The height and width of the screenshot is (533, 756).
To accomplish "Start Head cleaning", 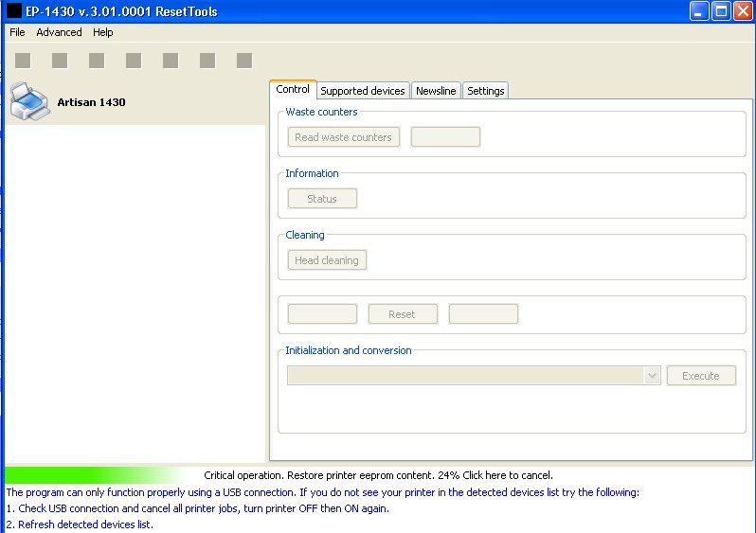I will (326, 260).
